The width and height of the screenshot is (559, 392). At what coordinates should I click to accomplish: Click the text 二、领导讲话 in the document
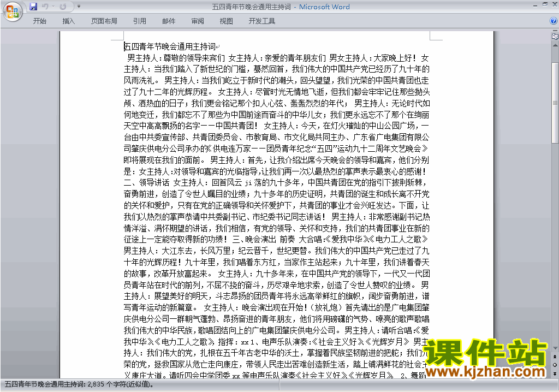[x=146, y=183]
